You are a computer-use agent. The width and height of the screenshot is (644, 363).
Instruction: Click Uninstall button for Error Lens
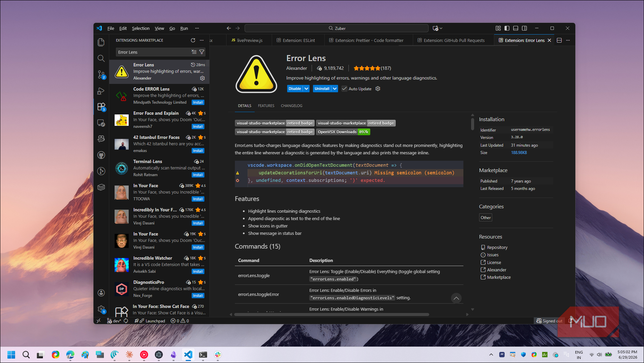click(322, 89)
